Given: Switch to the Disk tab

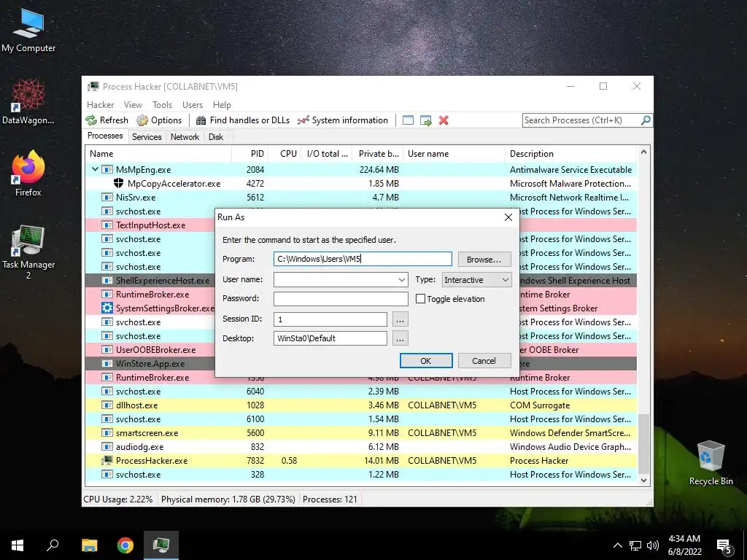Looking at the screenshot, I should pos(216,136).
